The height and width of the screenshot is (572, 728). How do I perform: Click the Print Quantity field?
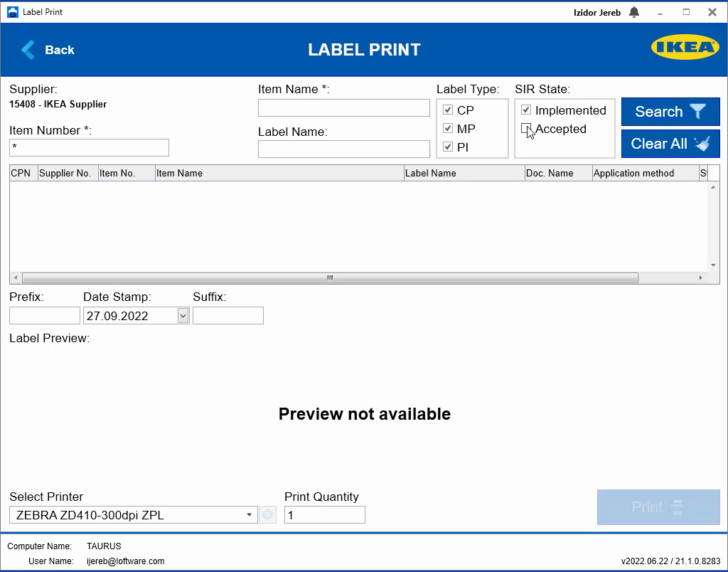[325, 515]
